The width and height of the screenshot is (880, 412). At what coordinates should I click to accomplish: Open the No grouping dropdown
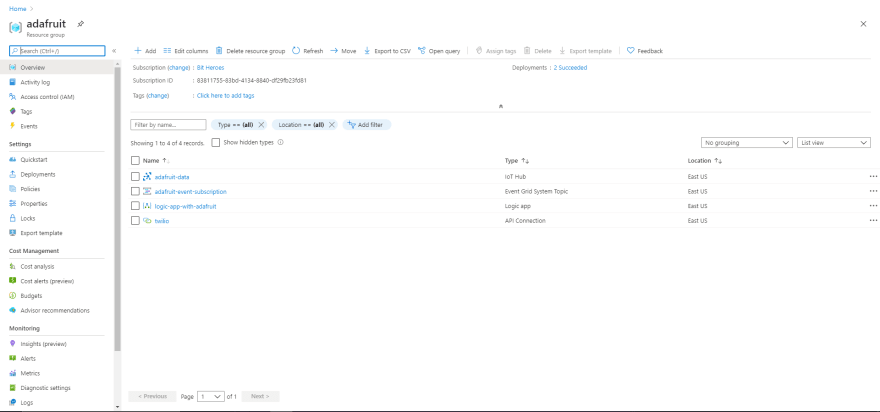(x=747, y=143)
